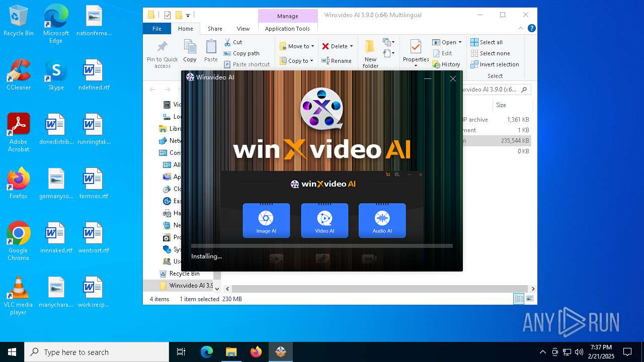Viewport: 644px width, 362px height.
Task: Select VLC media player desktop icon
Action: (x=19, y=296)
